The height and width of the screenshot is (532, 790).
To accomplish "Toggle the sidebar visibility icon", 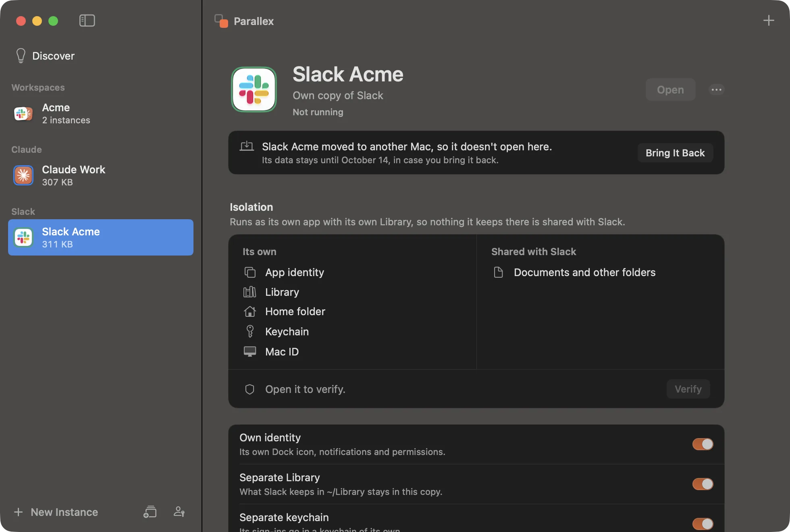I will 87,21.
